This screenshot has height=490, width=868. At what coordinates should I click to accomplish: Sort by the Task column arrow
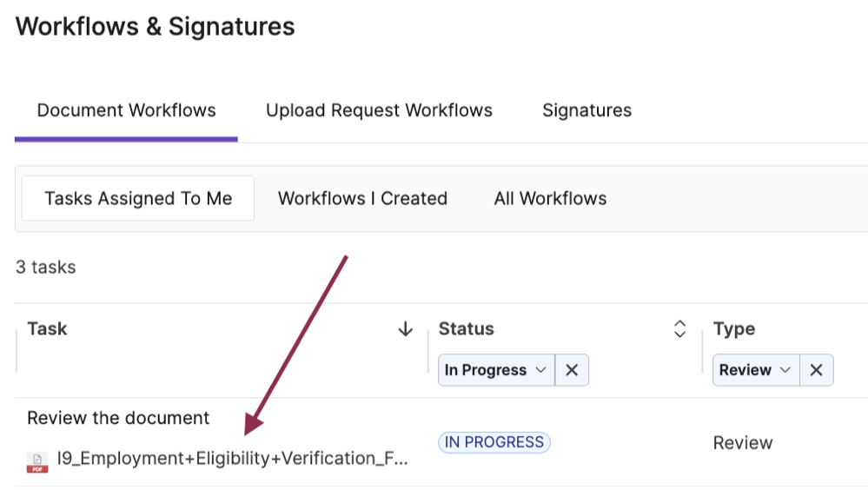pos(405,329)
